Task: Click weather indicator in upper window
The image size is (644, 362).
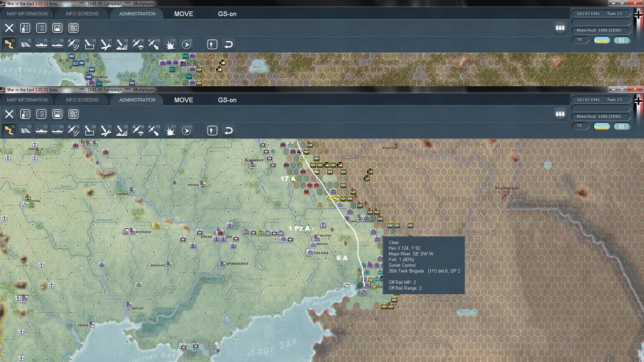Action: [x=602, y=40]
